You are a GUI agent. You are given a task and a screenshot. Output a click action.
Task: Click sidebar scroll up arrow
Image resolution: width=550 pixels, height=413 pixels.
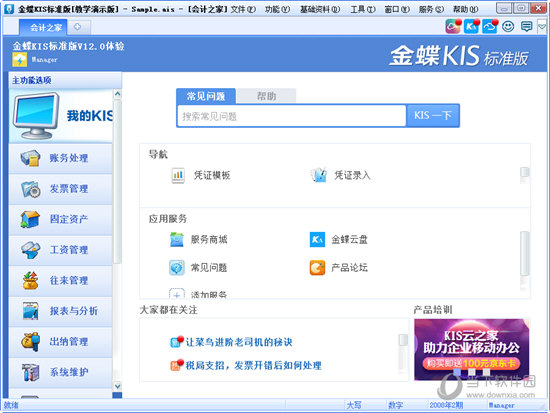(118, 94)
